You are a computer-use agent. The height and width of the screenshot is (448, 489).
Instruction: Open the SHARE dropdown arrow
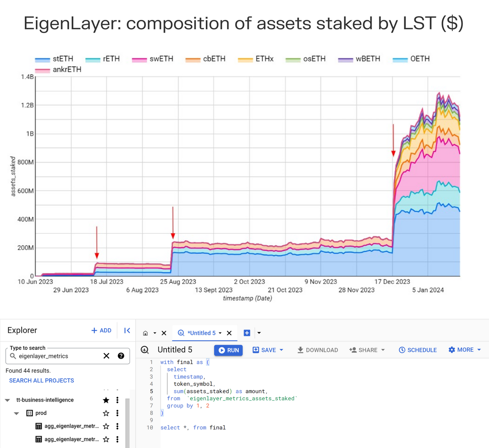point(383,350)
